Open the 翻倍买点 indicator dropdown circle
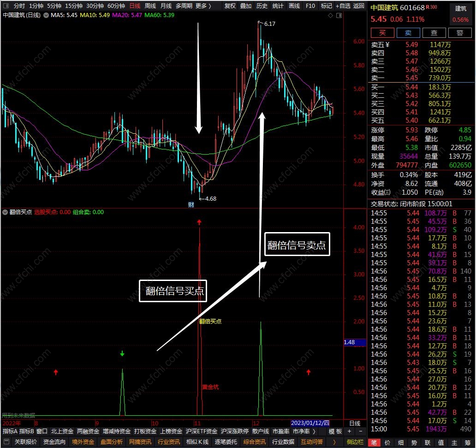476x448 pixels. coord(5,212)
